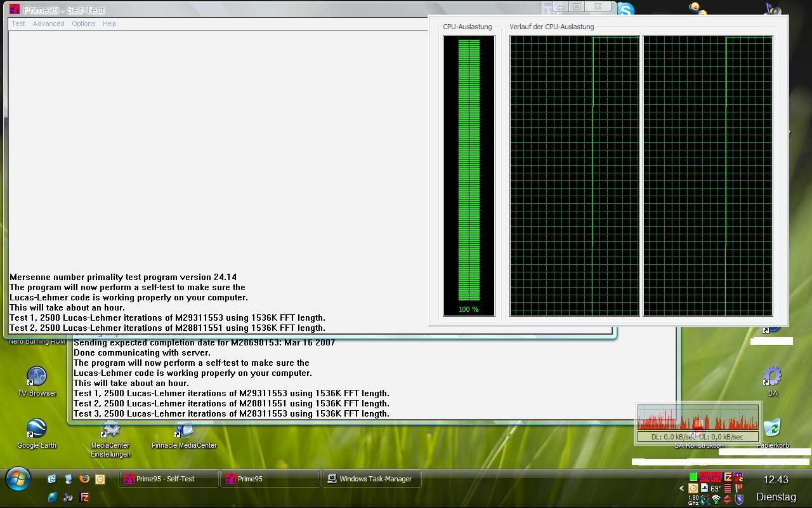Screen dimensions: 812x508
Task: Click 'Test 1, 2500 Lucas-Lehmer' line in Self-Test window
Action: pyautogui.click(x=167, y=317)
